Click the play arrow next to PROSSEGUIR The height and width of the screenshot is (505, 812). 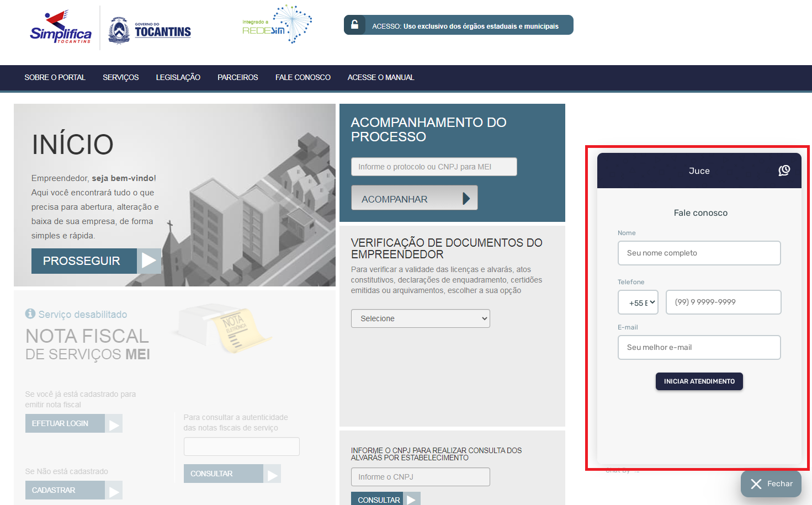pos(149,261)
